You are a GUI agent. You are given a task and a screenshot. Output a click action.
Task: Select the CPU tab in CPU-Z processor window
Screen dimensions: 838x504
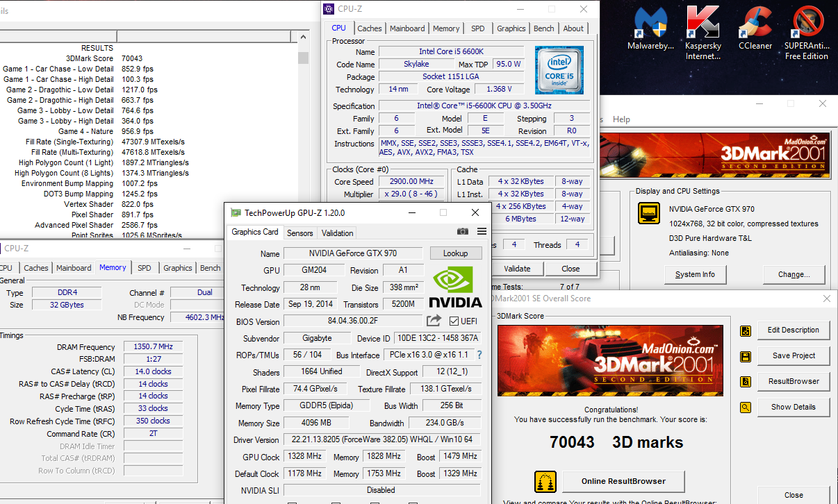coord(338,28)
